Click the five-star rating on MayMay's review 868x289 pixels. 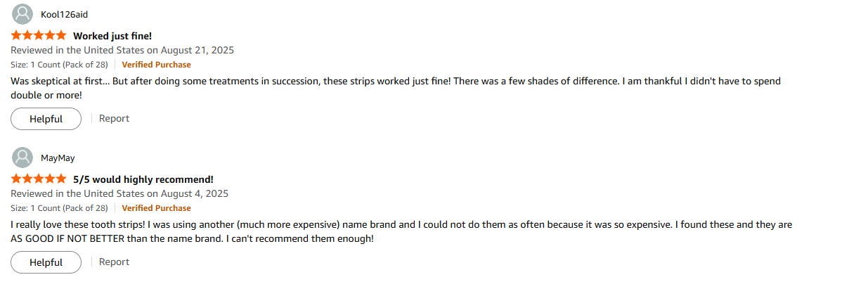pos(39,179)
